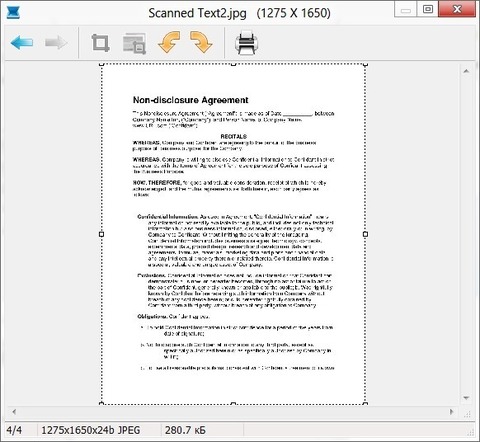The image size is (480, 442).
Task: Click the right-middle crop selection handle
Action: (x=365, y=234)
